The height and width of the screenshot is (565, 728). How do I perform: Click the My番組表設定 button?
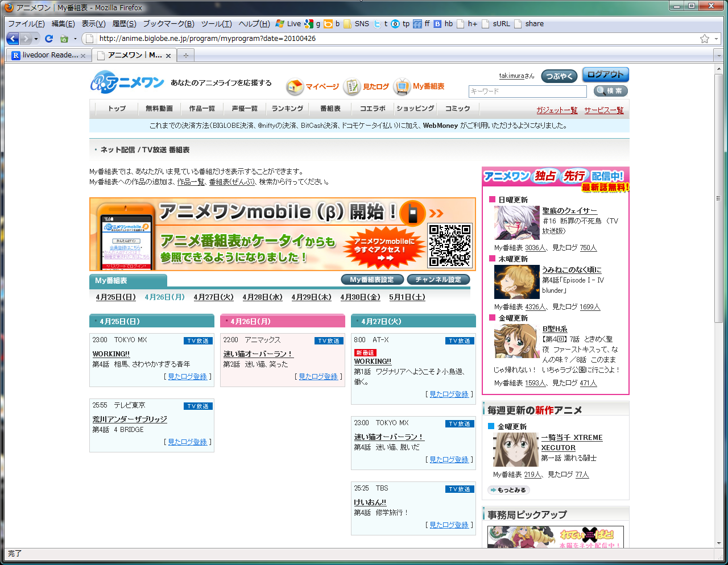[x=372, y=280]
